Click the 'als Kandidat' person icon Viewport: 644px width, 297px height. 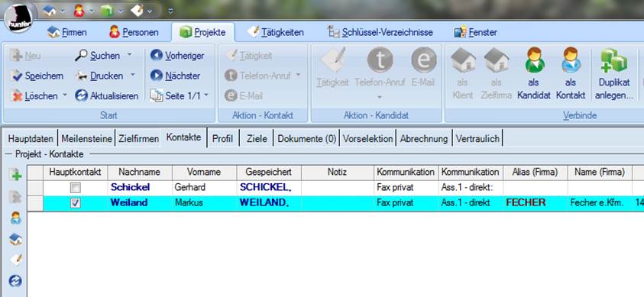(x=534, y=60)
